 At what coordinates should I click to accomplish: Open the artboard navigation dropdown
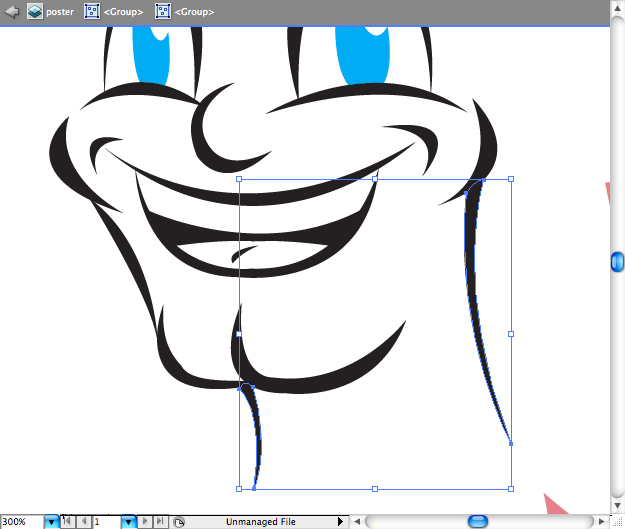point(128,521)
